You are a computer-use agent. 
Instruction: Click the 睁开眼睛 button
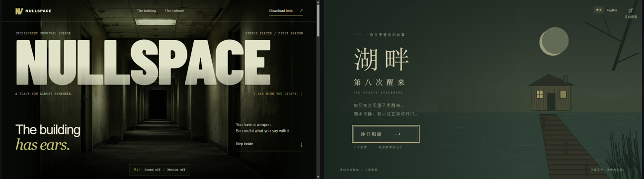tap(386, 134)
